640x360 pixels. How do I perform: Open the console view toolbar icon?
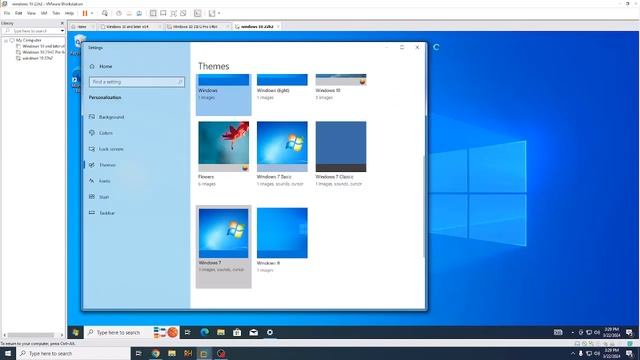click(198, 13)
